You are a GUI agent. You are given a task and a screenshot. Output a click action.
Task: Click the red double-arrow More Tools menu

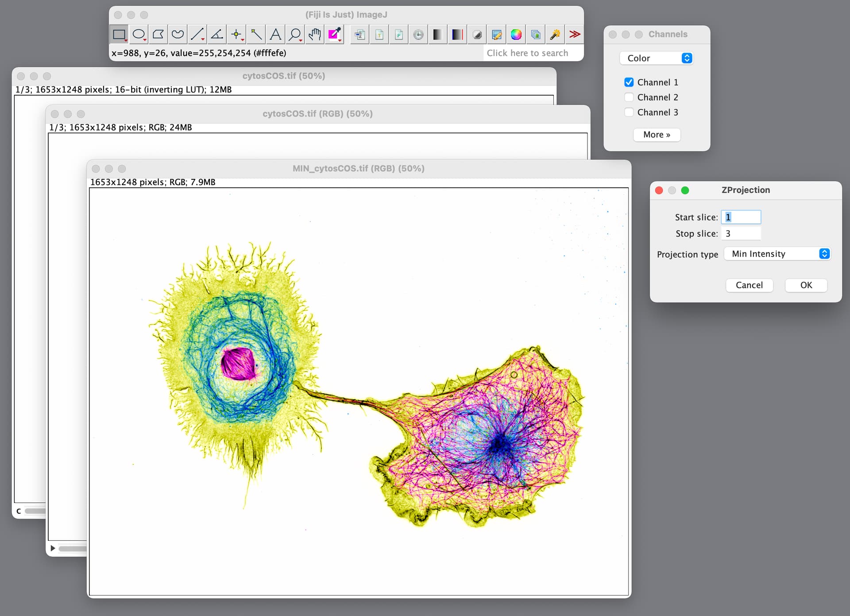tap(574, 35)
